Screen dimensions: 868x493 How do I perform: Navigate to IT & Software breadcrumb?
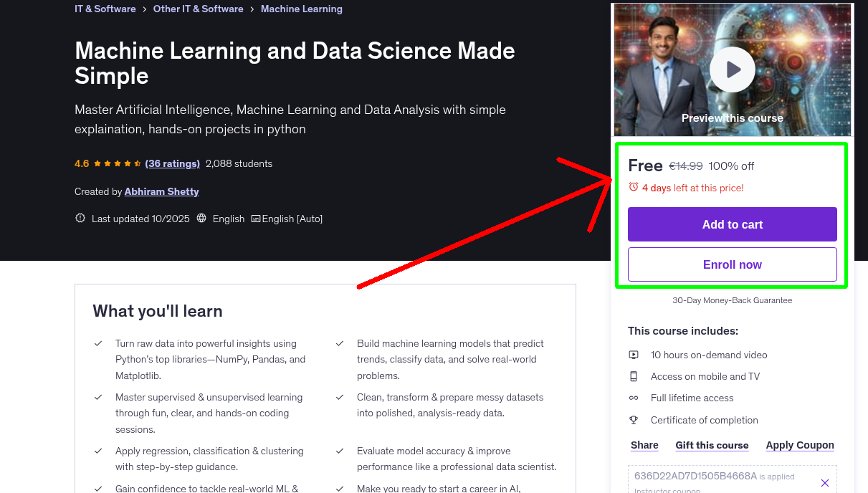pos(105,9)
